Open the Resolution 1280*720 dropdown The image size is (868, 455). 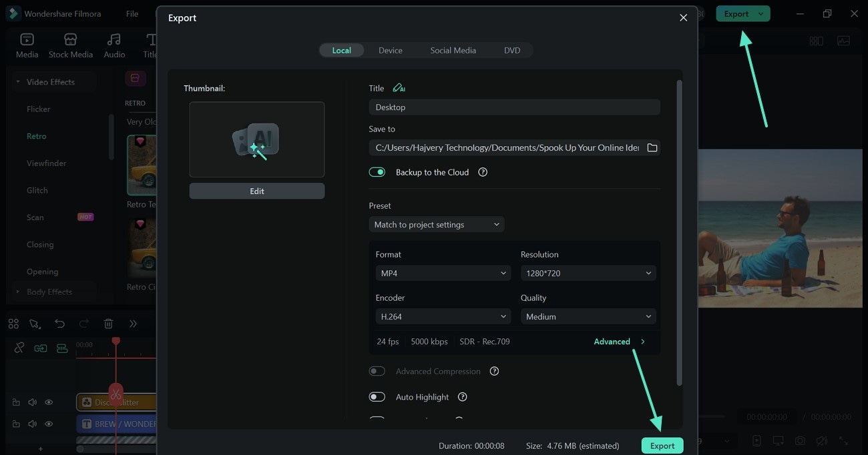[x=588, y=273]
